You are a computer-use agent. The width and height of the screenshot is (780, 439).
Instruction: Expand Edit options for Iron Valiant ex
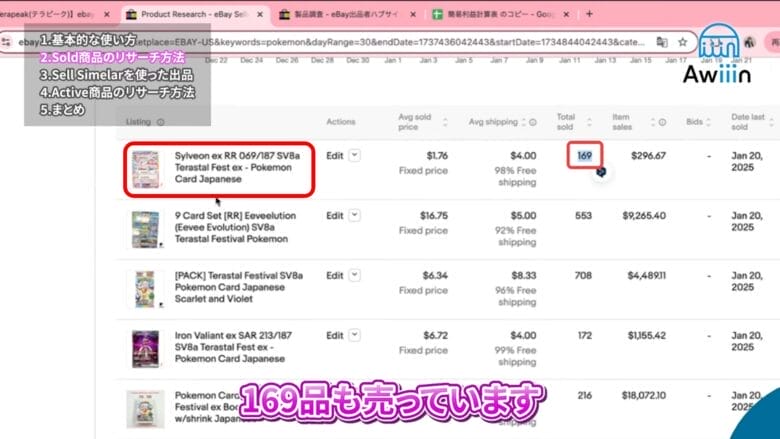(x=354, y=336)
